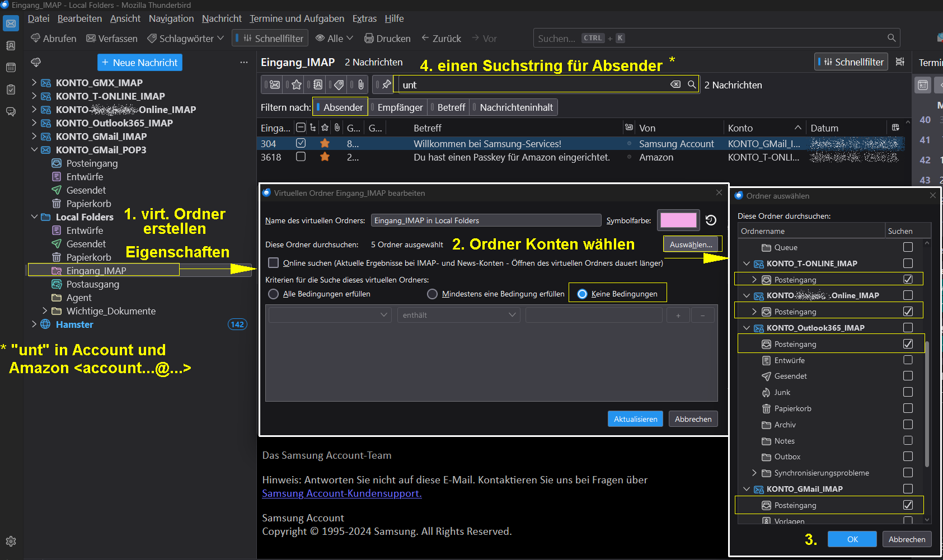Screen dimensions: 943x560
Task: Open the Samsung Account-Kundensupport link
Action: click(341, 493)
